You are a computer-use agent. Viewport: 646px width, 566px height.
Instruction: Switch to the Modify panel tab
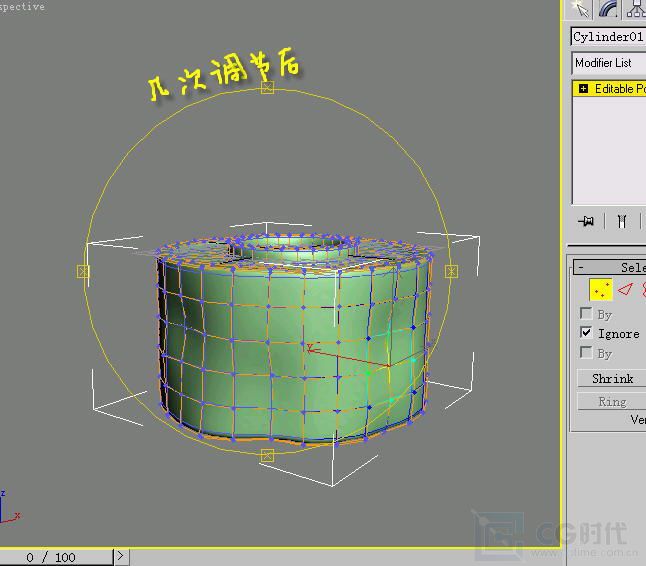coord(607,9)
